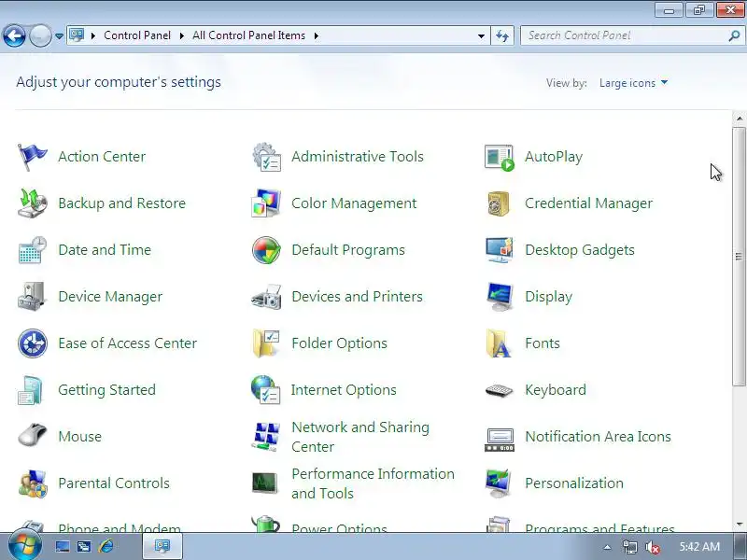This screenshot has width=747, height=560.
Task: Open the Credential Manager safe icon
Action: coord(499,203)
